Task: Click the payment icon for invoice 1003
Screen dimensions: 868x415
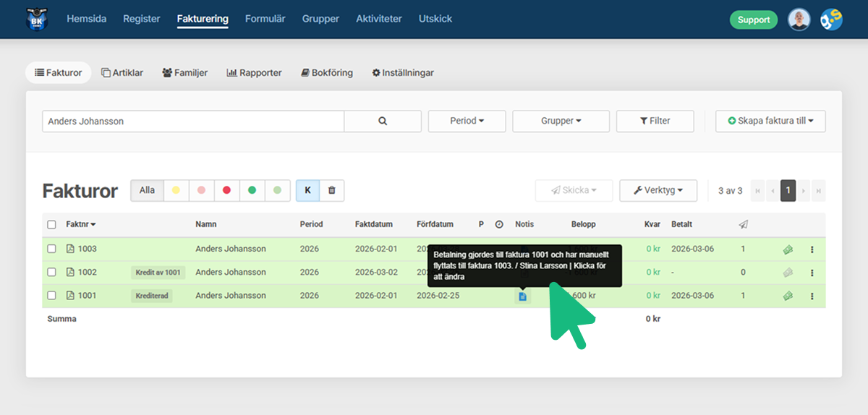Action: tap(788, 249)
